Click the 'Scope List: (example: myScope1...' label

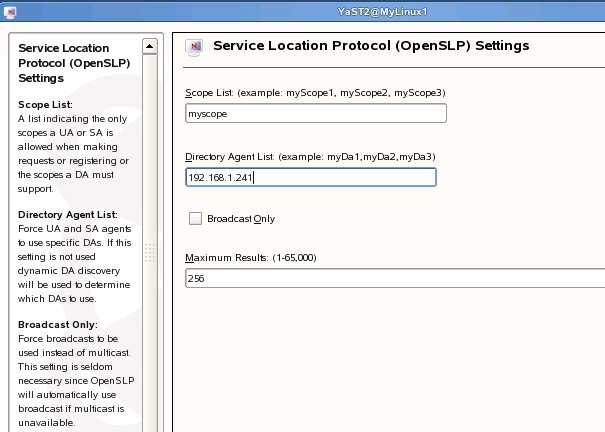coord(315,93)
